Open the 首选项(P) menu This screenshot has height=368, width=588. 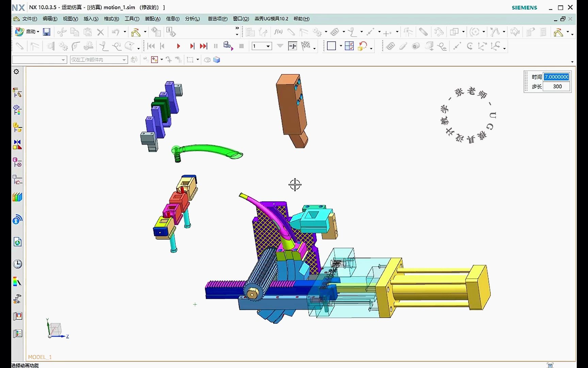217,19
